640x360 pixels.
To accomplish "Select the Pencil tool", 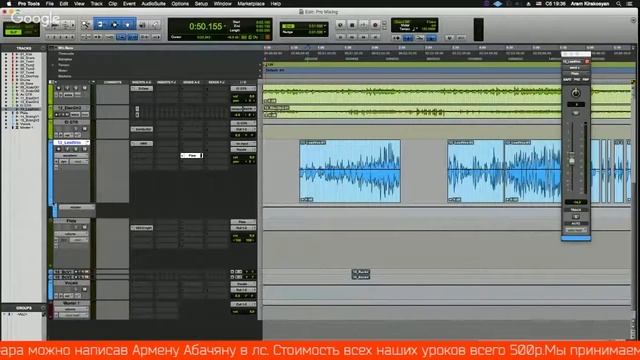I will (x=156, y=25).
